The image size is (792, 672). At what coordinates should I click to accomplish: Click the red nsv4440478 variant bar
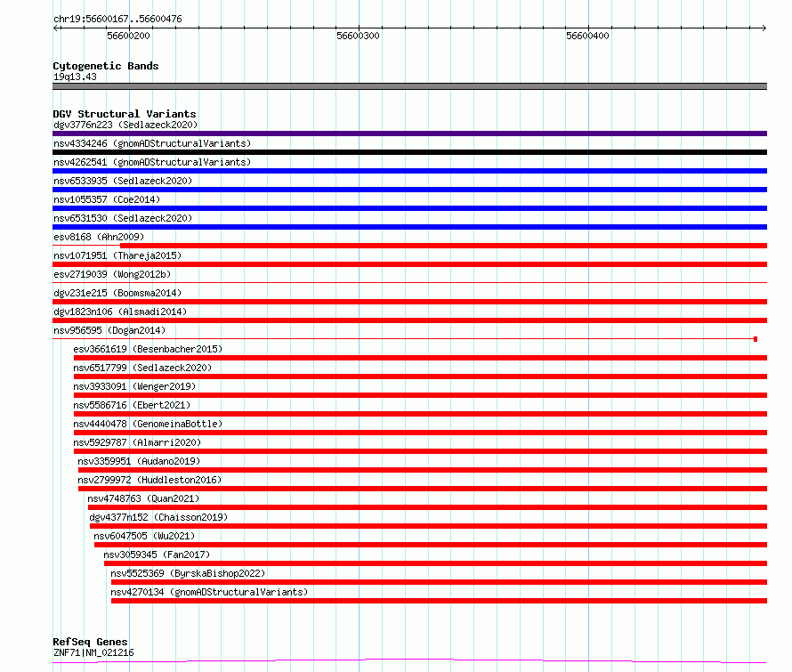click(x=420, y=433)
